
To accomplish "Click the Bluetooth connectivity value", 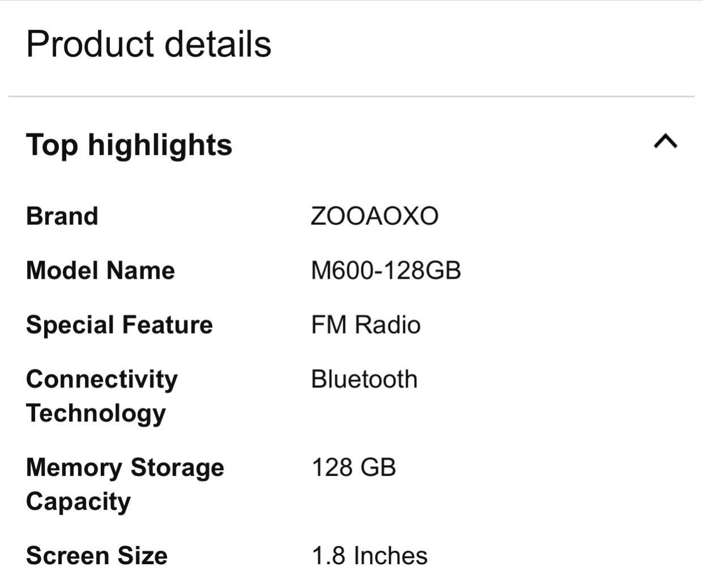I will [364, 379].
